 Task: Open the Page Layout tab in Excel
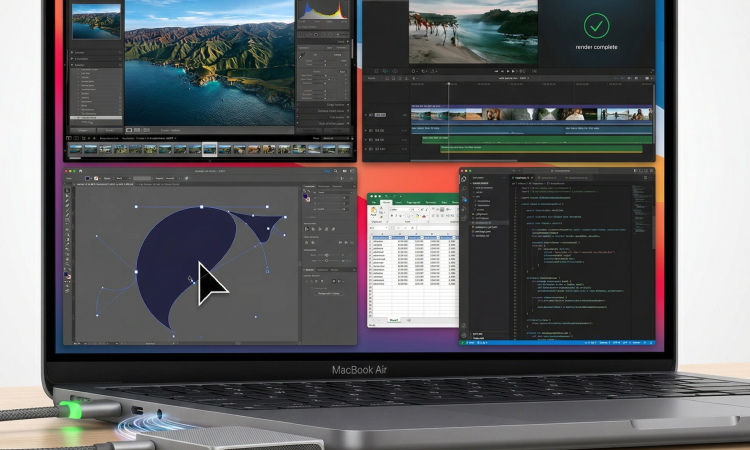click(413, 203)
